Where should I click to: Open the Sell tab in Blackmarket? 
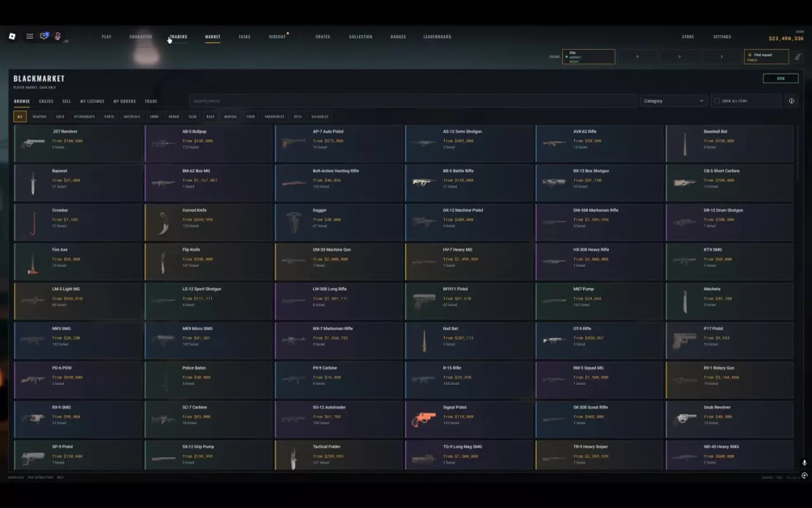click(67, 102)
